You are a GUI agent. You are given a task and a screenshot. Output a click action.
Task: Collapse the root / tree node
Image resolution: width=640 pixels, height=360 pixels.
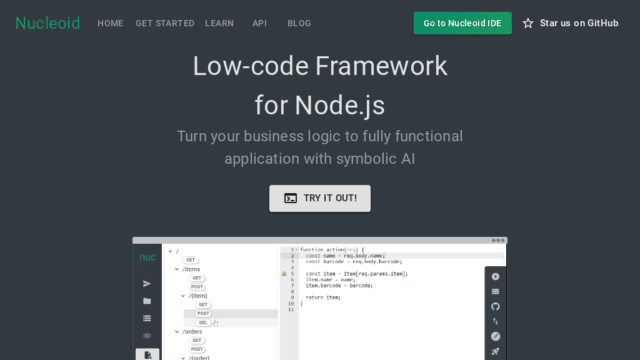170,251
